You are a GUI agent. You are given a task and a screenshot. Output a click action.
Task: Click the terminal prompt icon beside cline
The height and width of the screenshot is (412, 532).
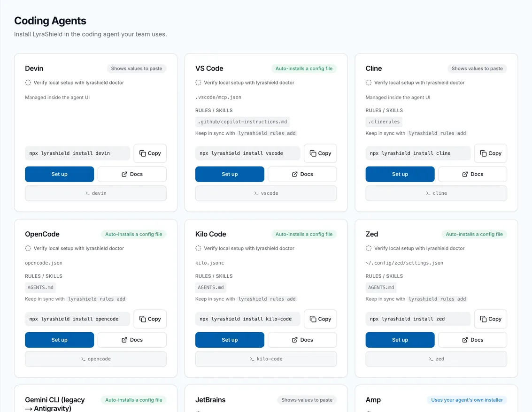428,193
